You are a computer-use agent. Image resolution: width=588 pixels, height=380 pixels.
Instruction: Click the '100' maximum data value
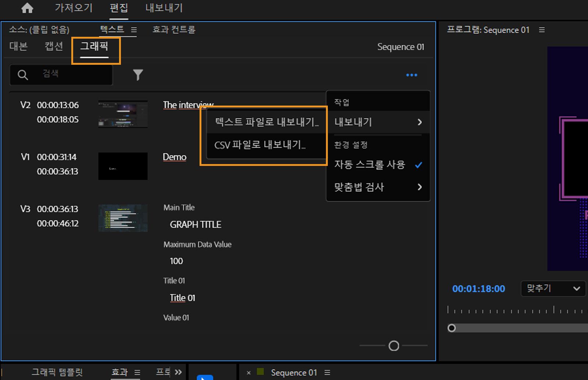(x=176, y=261)
